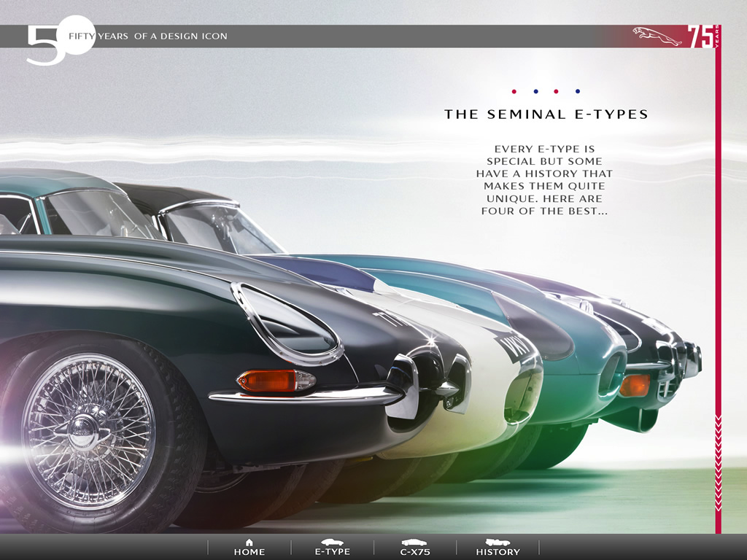Tap the 75 Years badge
Image resolution: width=747 pixels, height=560 pixels.
(x=703, y=36)
